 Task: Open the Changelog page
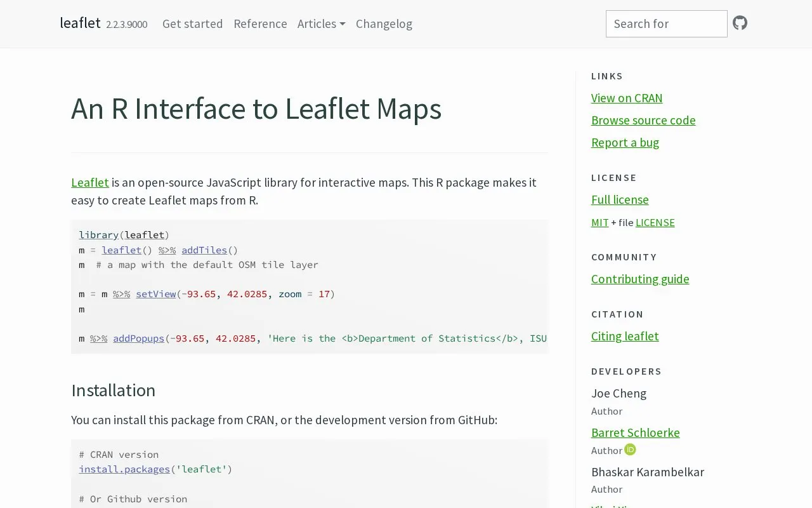click(x=384, y=23)
